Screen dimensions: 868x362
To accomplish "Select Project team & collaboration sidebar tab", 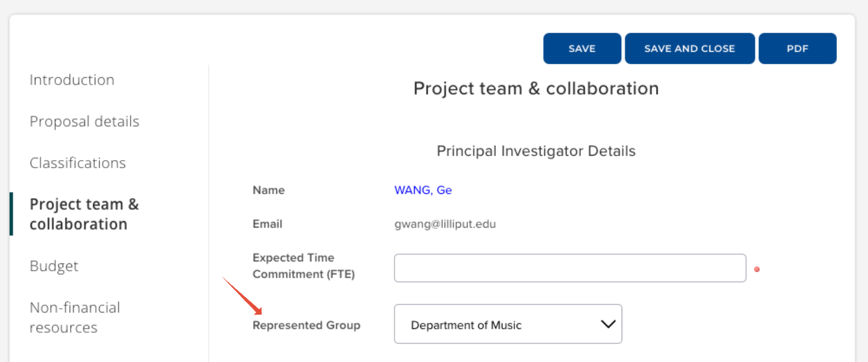I will pyautogui.click(x=84, y=214).
